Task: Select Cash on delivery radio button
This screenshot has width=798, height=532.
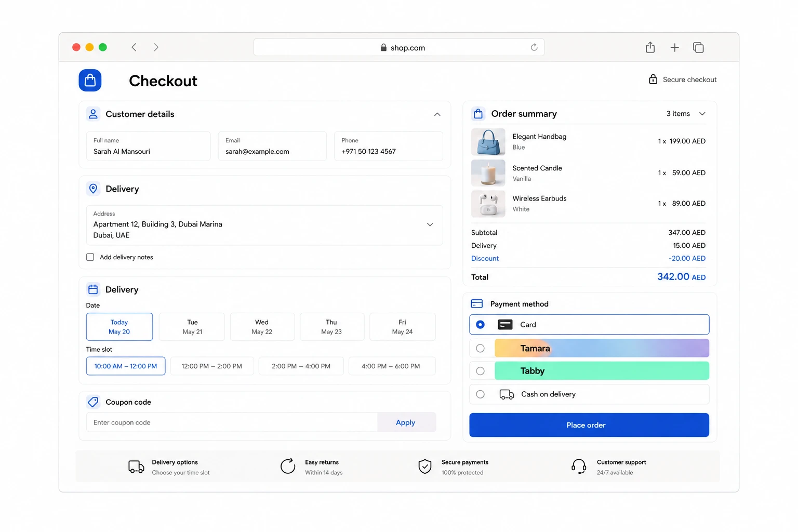Action: (x=480, y=394)
